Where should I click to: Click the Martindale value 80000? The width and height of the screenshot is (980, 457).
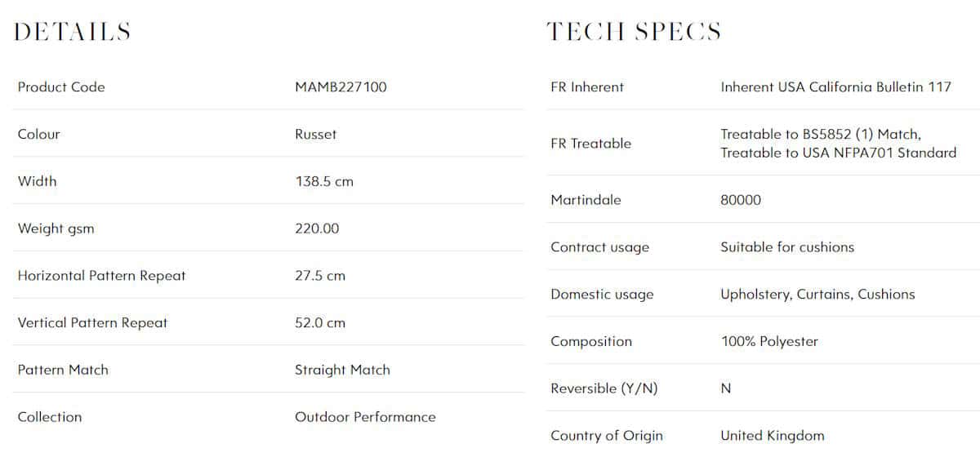pyautogui.click(x=741, y=200)
